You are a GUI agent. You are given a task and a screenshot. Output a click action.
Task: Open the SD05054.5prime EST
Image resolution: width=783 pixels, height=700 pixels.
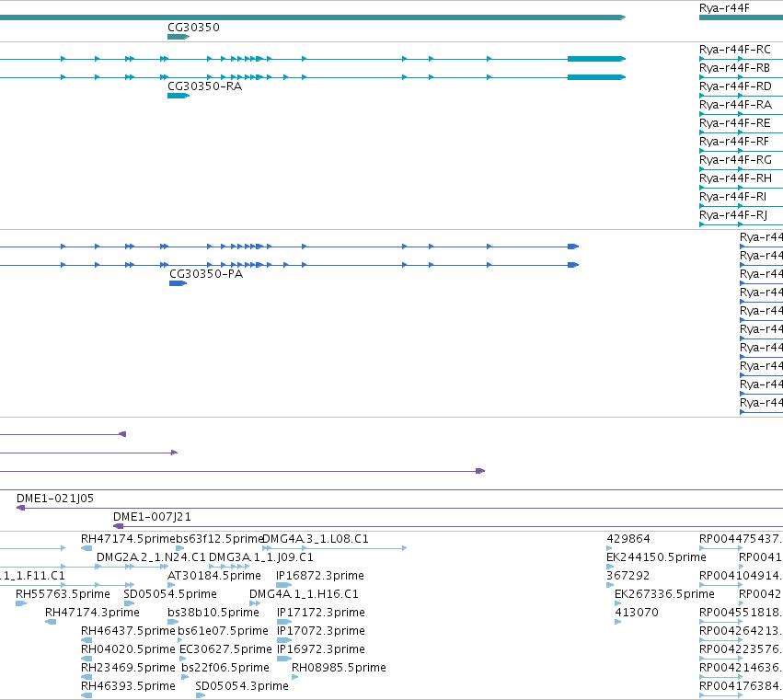(x=170, y=594)
